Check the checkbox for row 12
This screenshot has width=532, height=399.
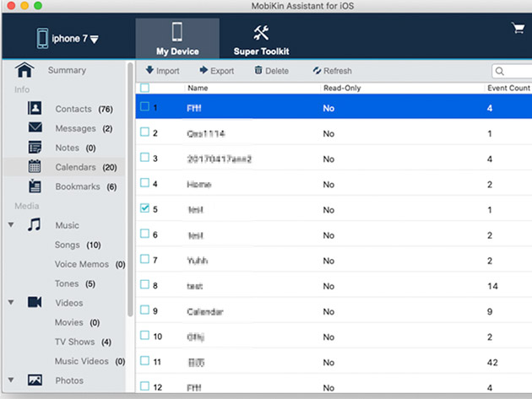(x=145, y=386)
